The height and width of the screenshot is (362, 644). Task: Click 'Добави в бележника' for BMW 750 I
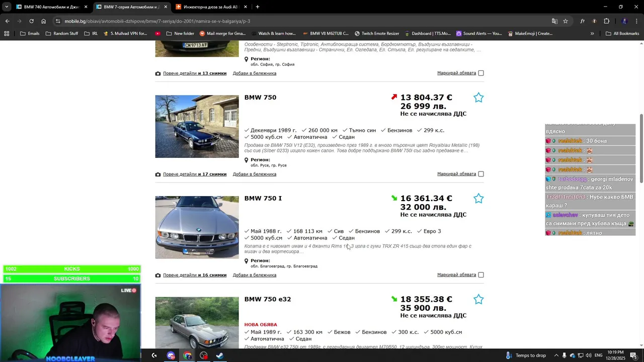click(255, 276)
